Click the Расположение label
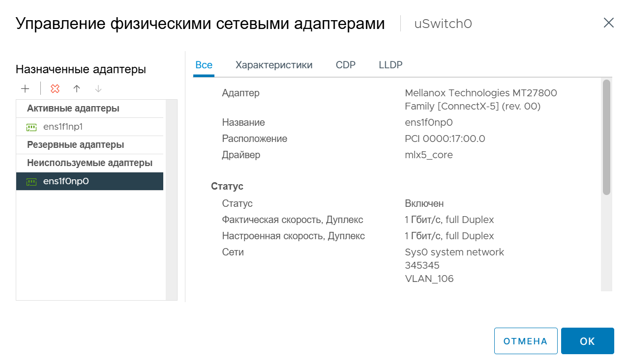Viewport: 628px width, 364px height. click(x=255, y=139)
